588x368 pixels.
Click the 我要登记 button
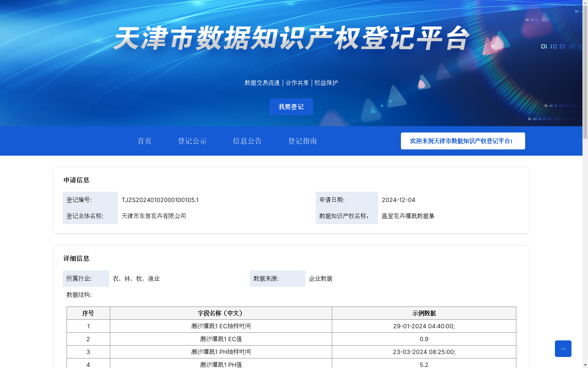[291, 107]
